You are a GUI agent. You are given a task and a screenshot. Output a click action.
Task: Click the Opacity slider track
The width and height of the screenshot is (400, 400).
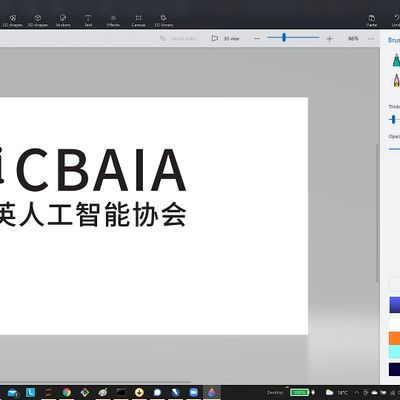coord(394,149)
